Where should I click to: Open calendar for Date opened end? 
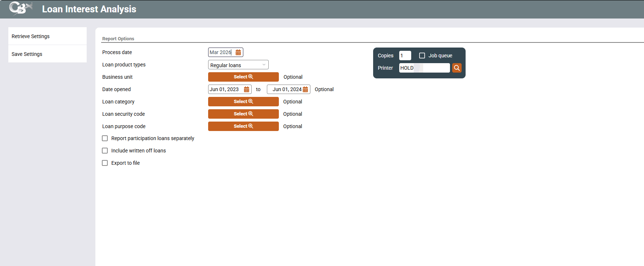point(305,90)
